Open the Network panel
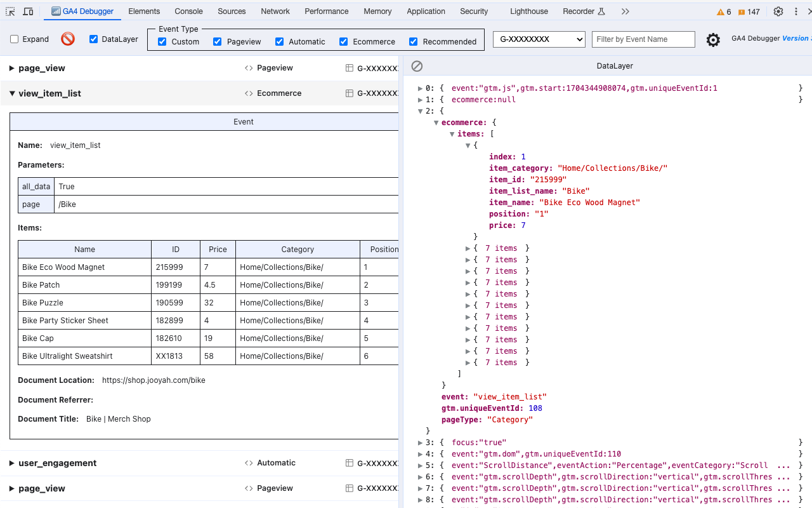The image size is (812, 508). click(275, 11)
